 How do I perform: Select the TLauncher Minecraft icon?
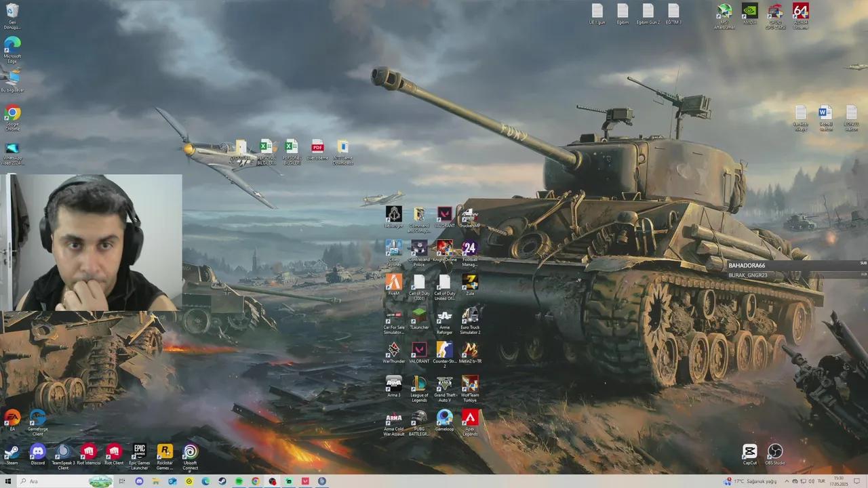(419, 319)
